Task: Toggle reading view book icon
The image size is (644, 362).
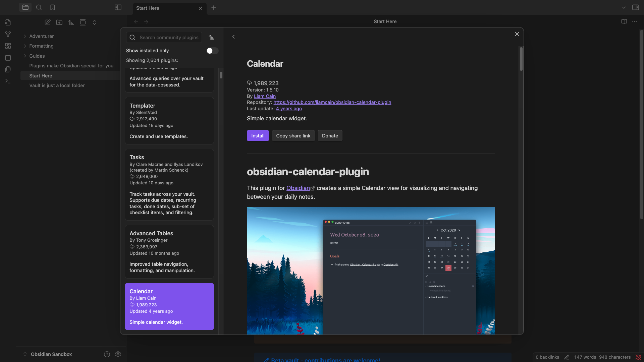Action: point(624,21)
